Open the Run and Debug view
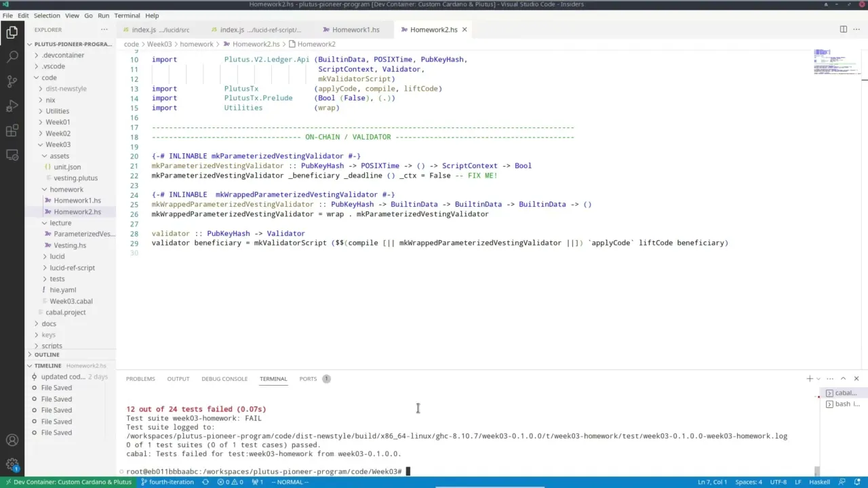 (x=12, y=106)
